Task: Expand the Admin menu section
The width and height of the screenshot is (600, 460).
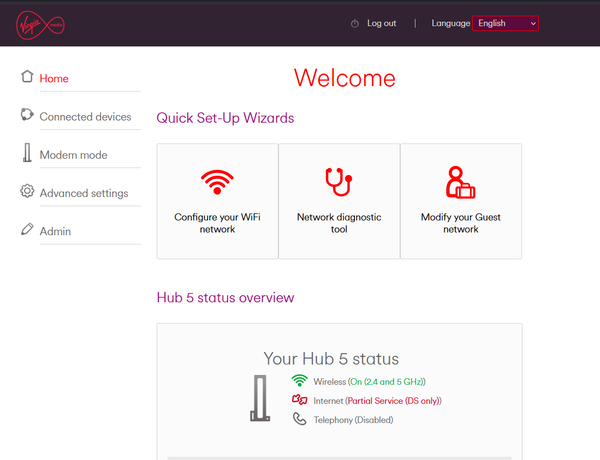Action: coord(55,231)
